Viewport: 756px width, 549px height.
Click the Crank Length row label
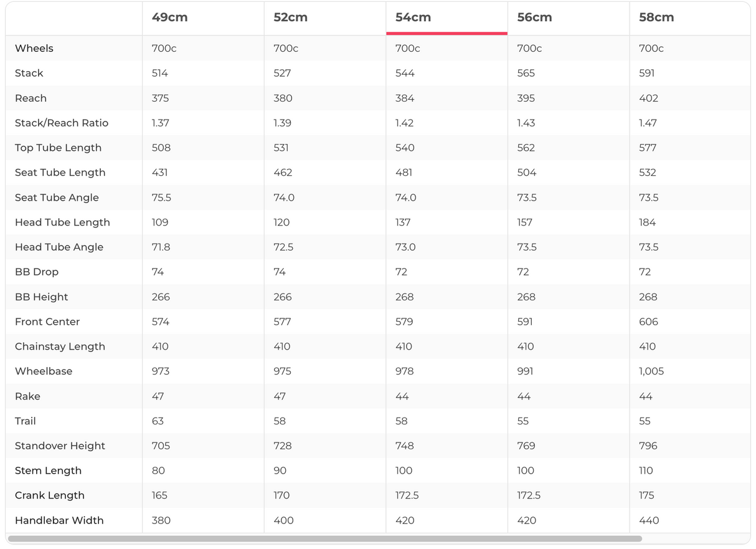click(50, 495)
